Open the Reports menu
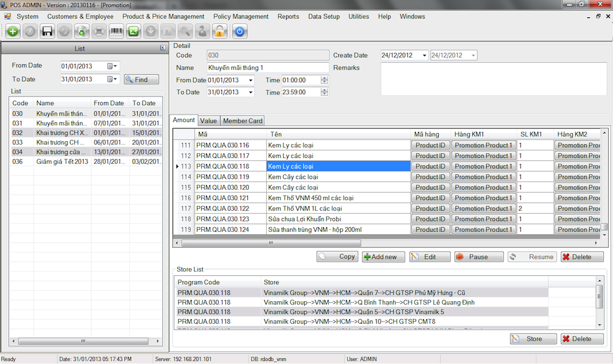The width and height of the screenshot is (613, 364). click(x=288, y=17)
